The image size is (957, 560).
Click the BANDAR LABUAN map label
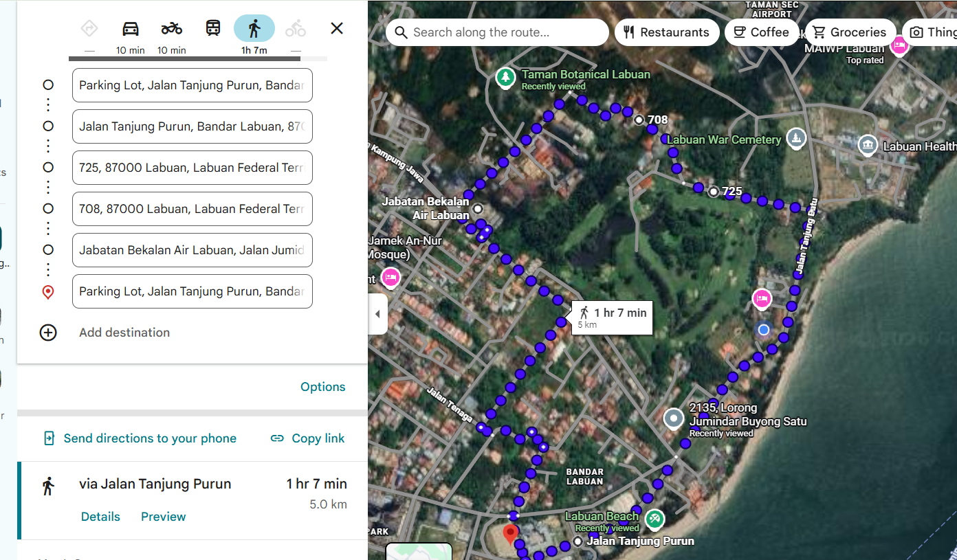[x=584, y=476]
